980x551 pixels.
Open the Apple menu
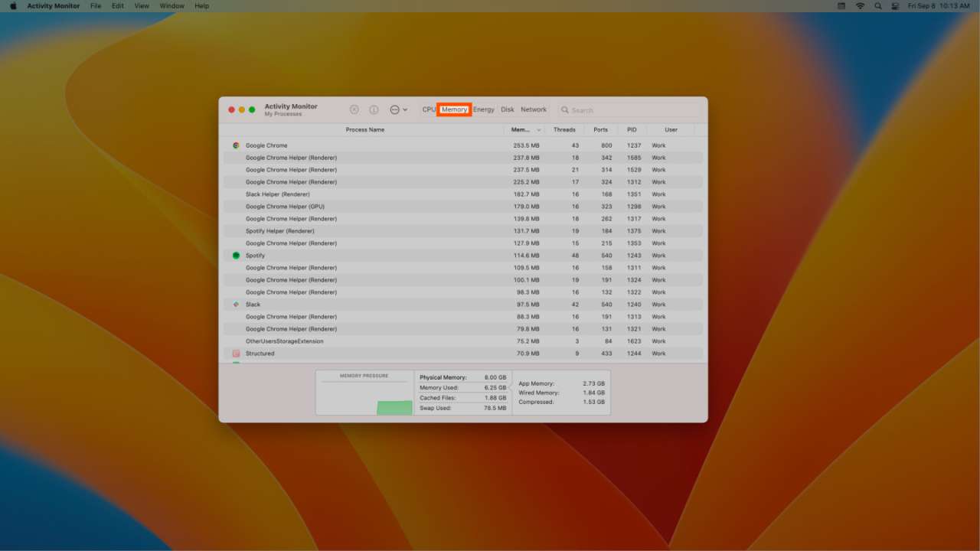pos(11,5)
